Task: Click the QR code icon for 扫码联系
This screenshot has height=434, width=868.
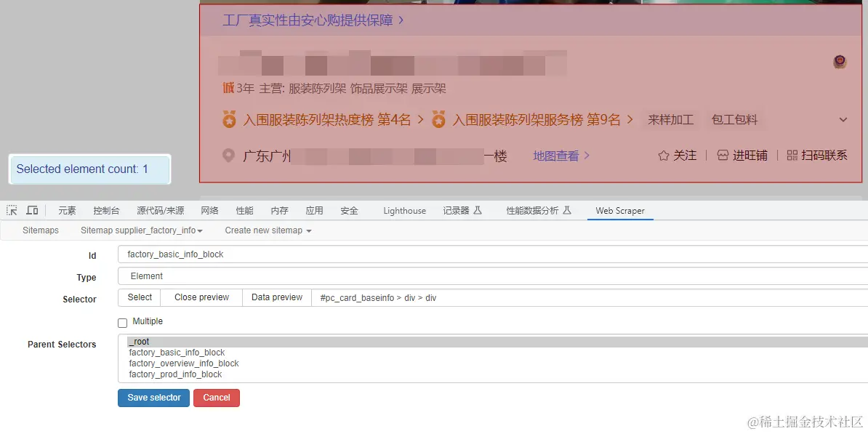Action: 791,155
